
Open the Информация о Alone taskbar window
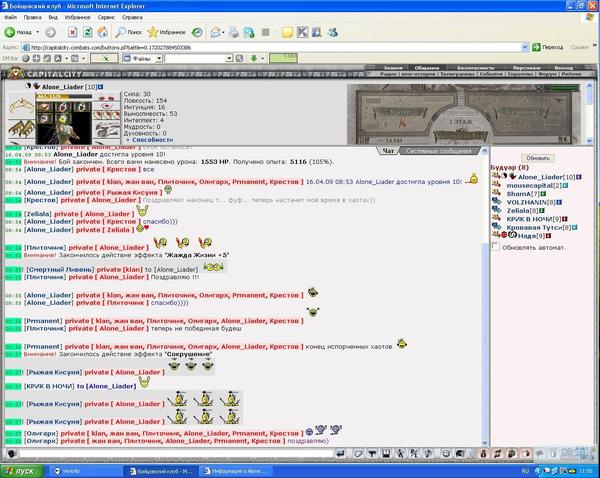click(x=237, y=471)
